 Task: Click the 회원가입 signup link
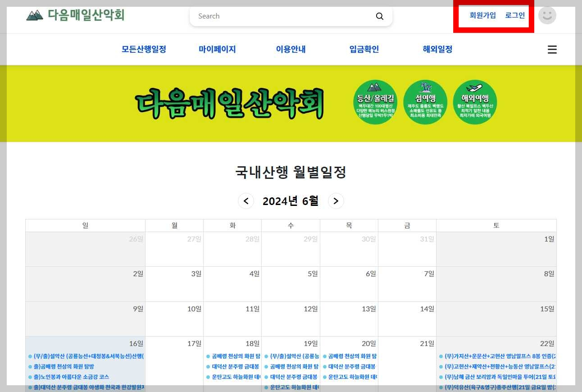tap(482, 15)
